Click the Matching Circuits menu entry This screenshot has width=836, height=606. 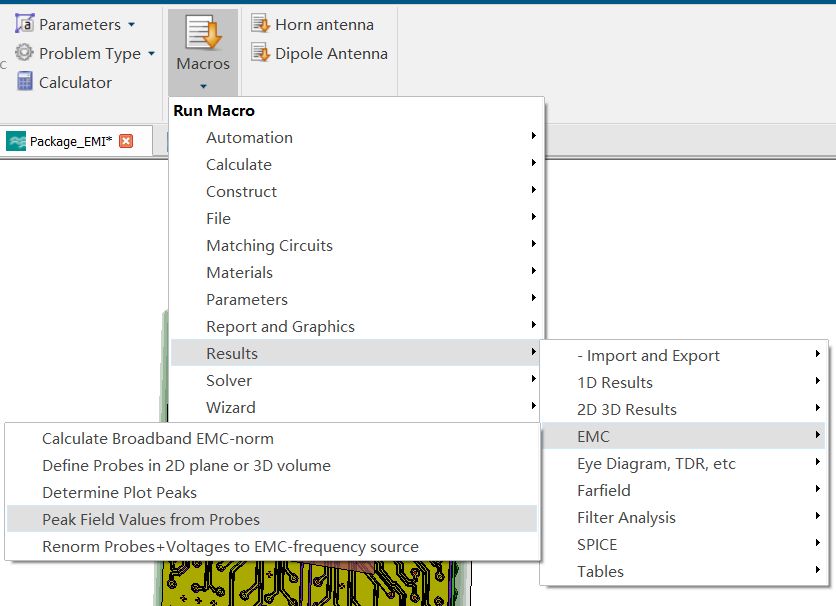point(356,245)
